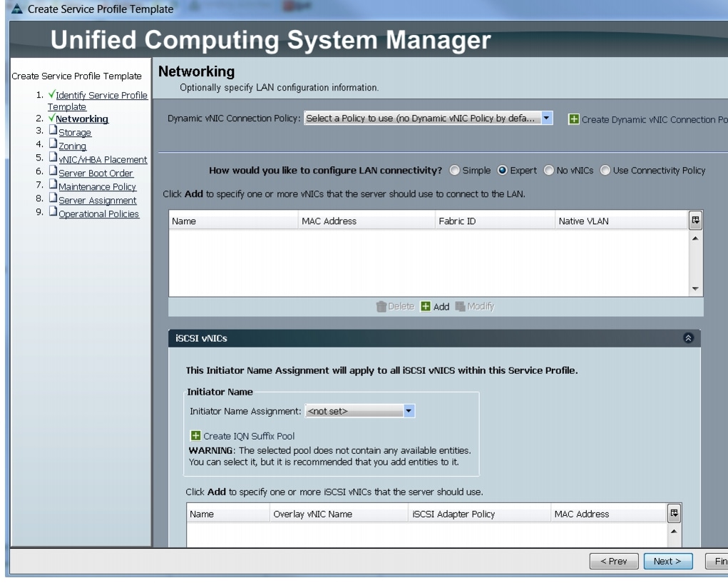Open the Server Boot Order step
Viewport: 728px width, 583px height.
click(x=96, y=173)
